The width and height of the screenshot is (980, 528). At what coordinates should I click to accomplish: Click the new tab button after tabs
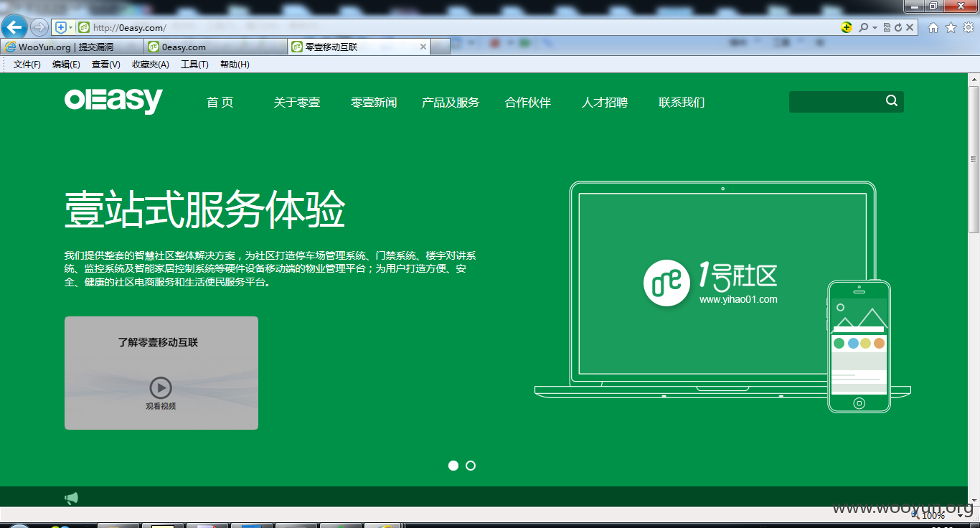440,47
